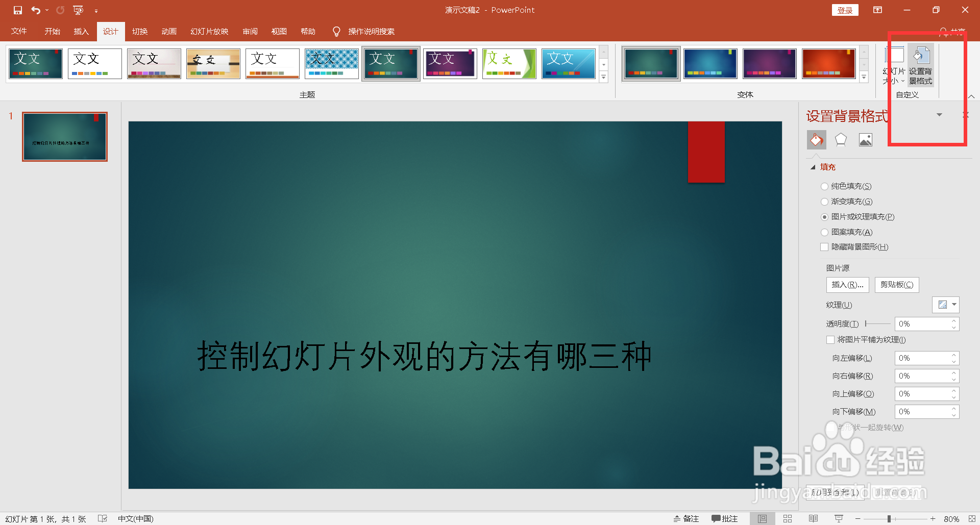Switch to the 视图 tab
Screen dimensions: 980x525
(x=279, y=32)
